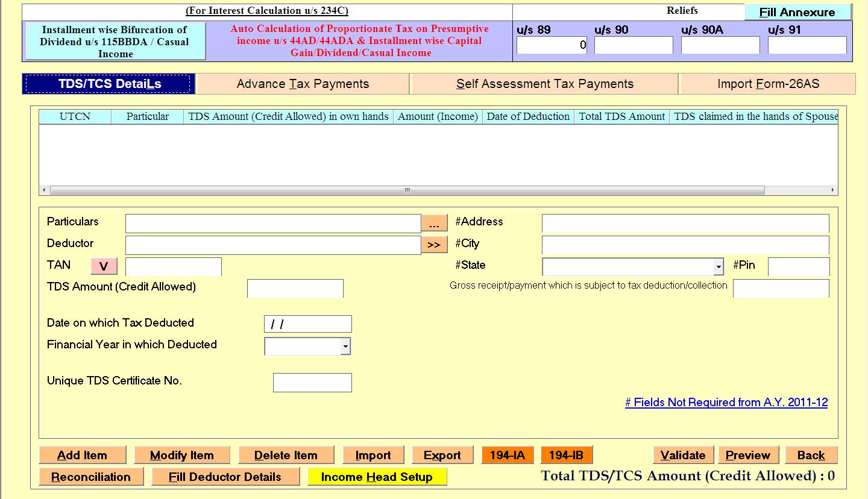Open Self Assessment Tax Payments tab
Image resolution: width=868 pixels, height=499 pixels.
pyautogui.click(x=544, y=84)
